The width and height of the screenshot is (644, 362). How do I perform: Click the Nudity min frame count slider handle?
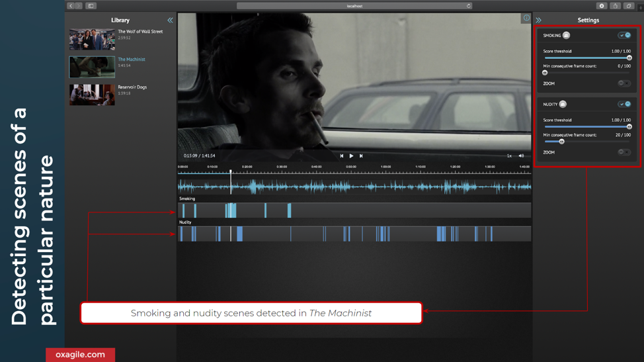[561, 142]
